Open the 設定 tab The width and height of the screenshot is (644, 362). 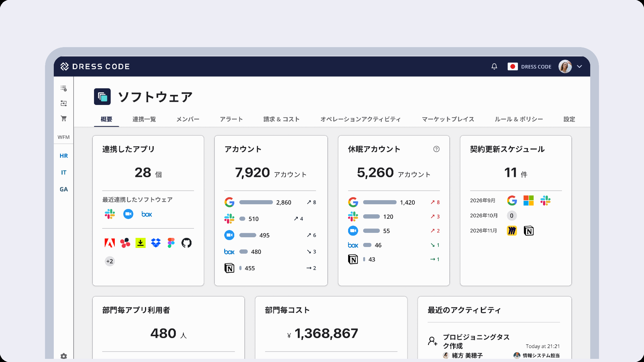pos(569,119)
